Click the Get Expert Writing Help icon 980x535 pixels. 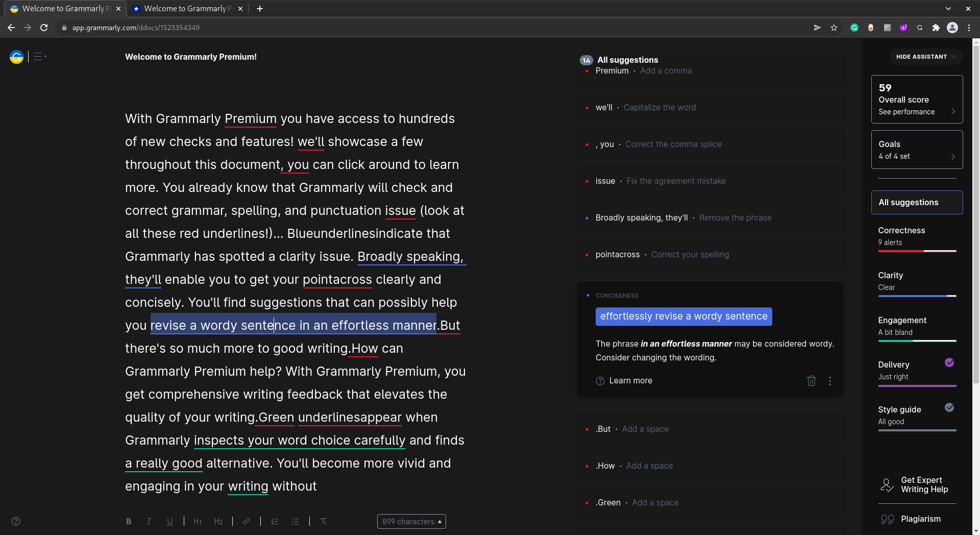887,485
